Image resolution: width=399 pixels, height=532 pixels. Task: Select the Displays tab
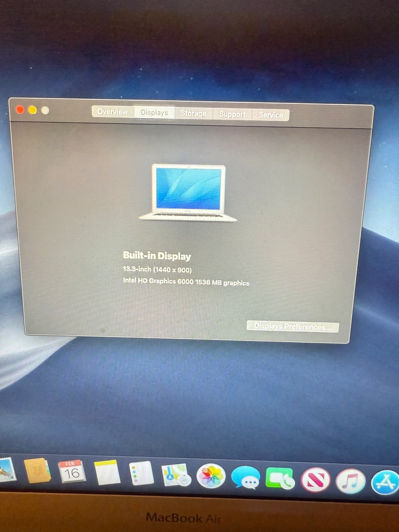pyautogui.click(x=154, y=113)
